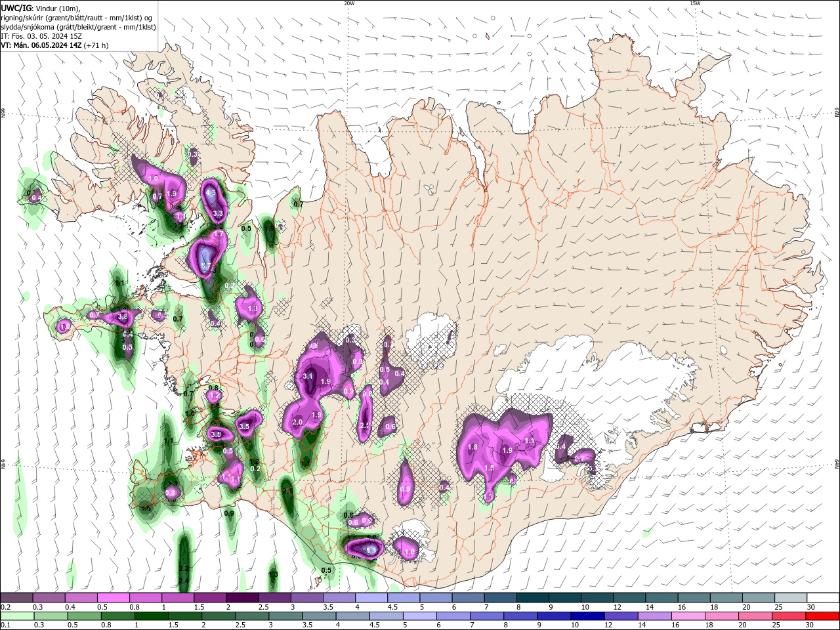Click the pale lavender 5 rain scale swatch

point(419,616)
